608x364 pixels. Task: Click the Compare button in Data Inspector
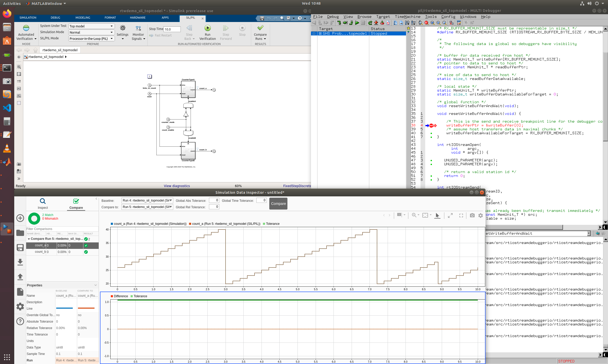(278, 204)
